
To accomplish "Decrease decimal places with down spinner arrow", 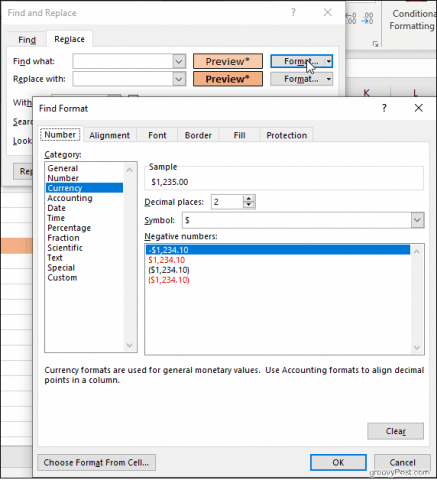I will [x=249, y=205].
